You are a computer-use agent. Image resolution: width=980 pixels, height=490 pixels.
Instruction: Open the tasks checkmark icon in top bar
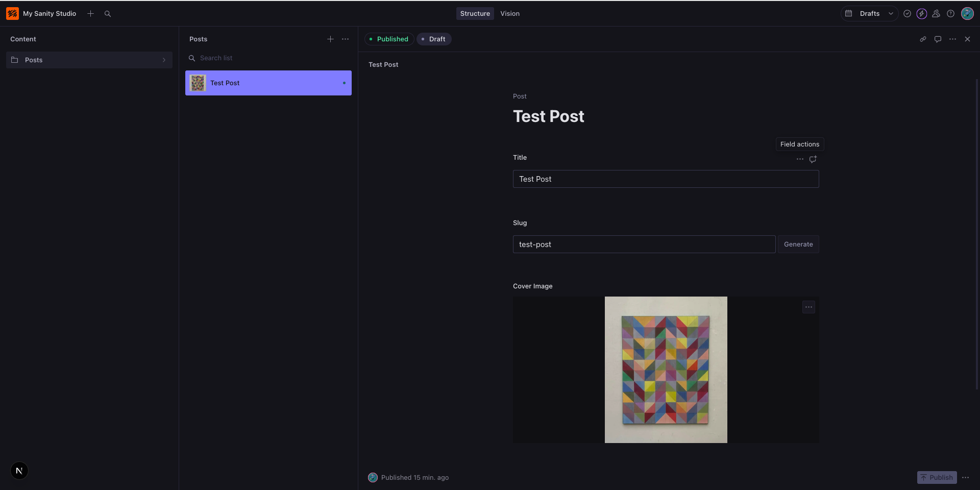[907, 14]
